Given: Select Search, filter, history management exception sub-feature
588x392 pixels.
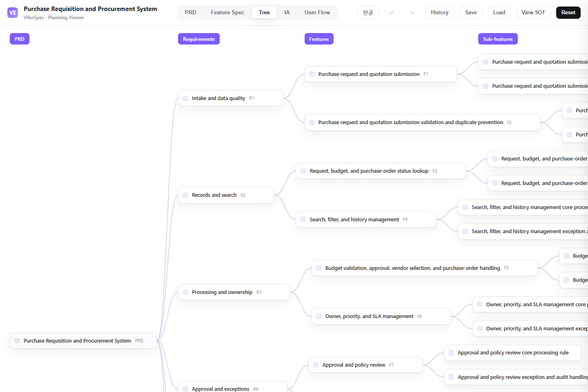Looking at the screenshot, I should pyautogui.click(x=523, y=232).
